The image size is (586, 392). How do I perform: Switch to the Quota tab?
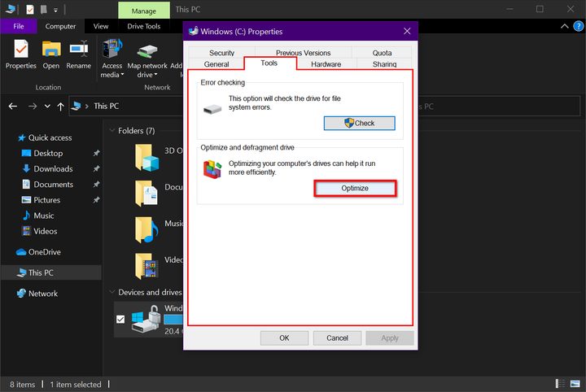382,53
